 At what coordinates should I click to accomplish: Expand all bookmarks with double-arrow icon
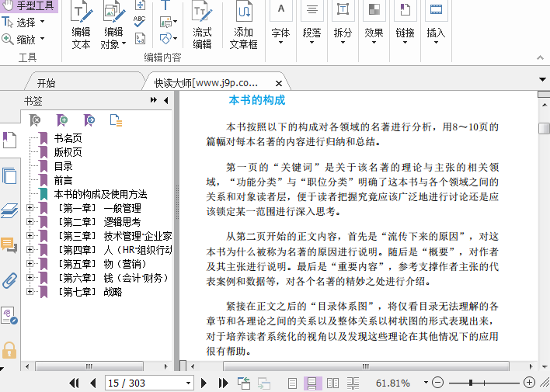[154, 100]
